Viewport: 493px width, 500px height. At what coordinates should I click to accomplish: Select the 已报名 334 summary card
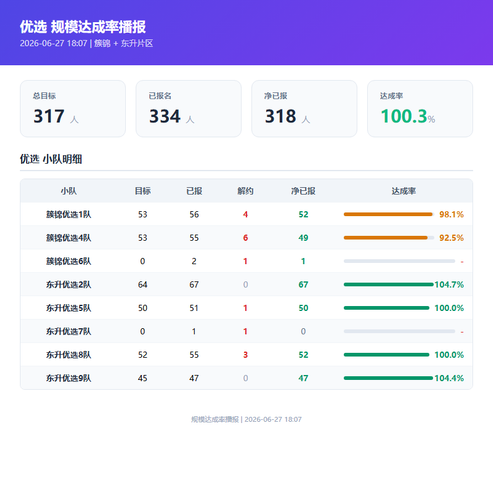point(188,108)
